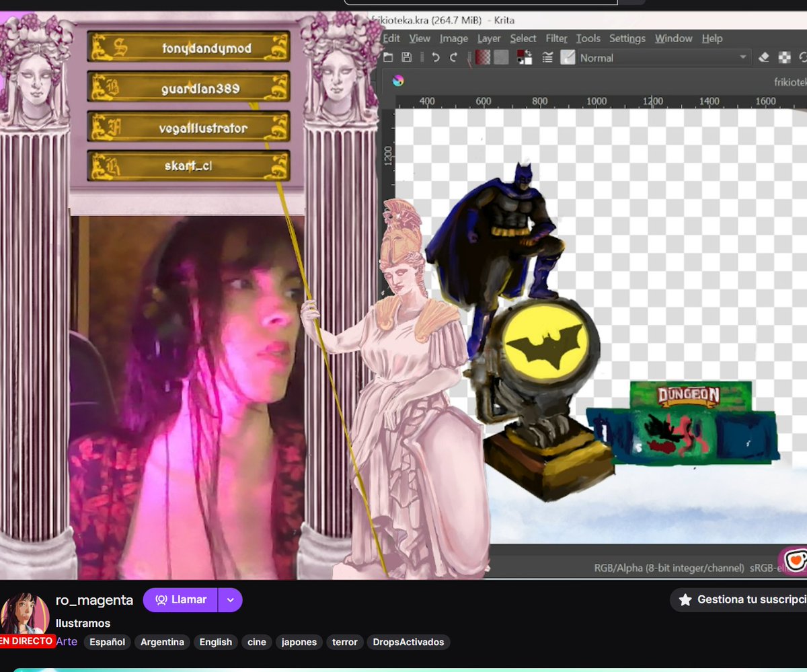The width and height of the screenshot is (807, 672).
Task: Select the japones tag
Action: (299, 642)
